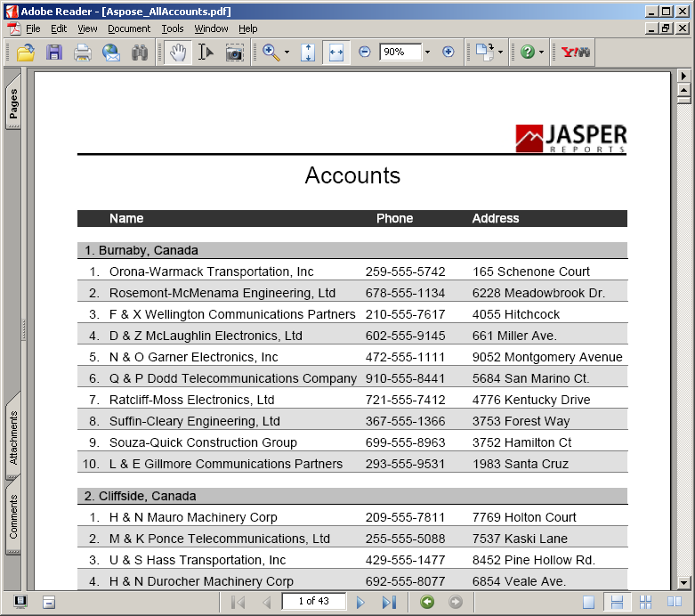Click the Open file folder icon
695x616 pixels.
pyautogui.click(x=26, y=53)
